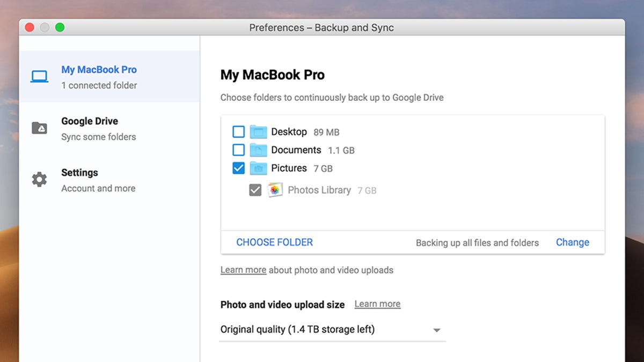The width and height of the screenshot is (644, 362).
Task: Click the Settings gear icon
Action: point(39,179)
